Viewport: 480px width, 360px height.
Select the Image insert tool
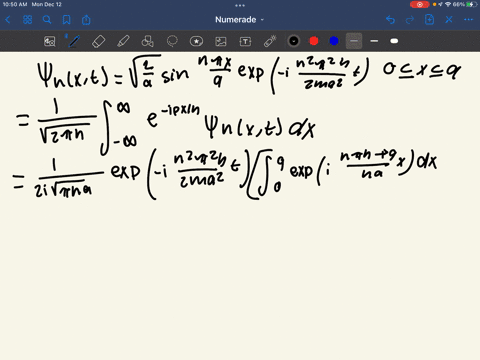point(221,41)
